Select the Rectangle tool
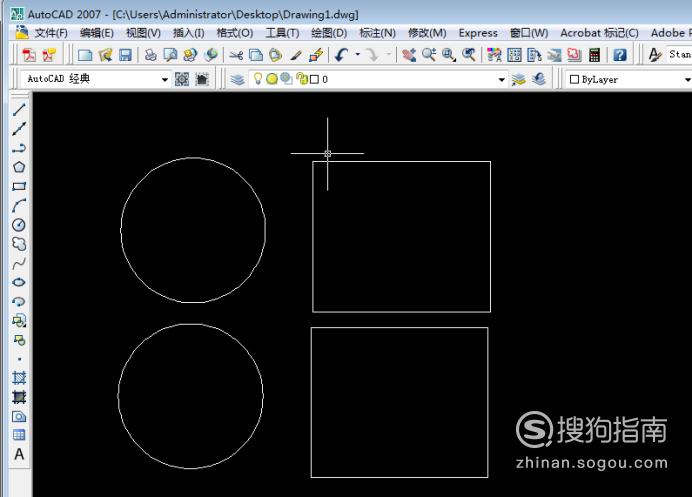692x497 pixels. (x=19, y=186)
